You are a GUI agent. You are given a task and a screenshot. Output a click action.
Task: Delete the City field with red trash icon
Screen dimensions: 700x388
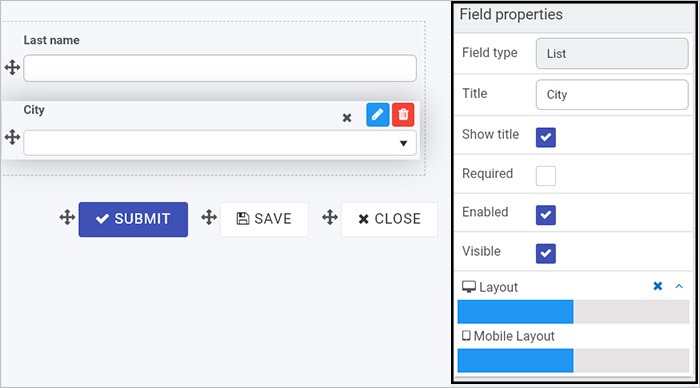tap(403, 115)
